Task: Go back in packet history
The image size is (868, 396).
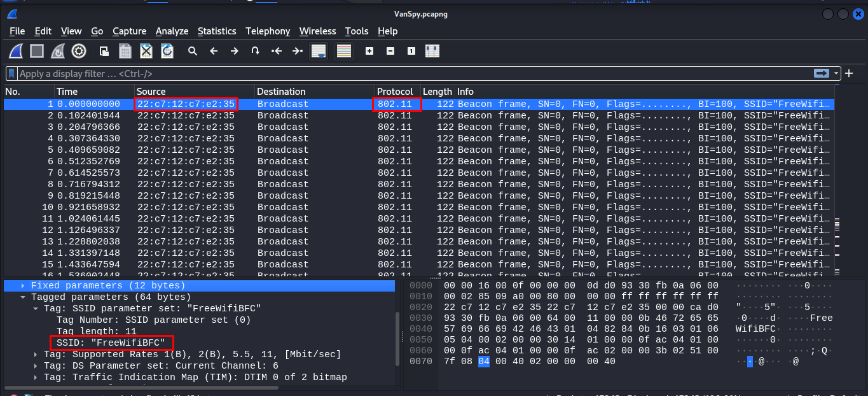Action: click(214, 51)
